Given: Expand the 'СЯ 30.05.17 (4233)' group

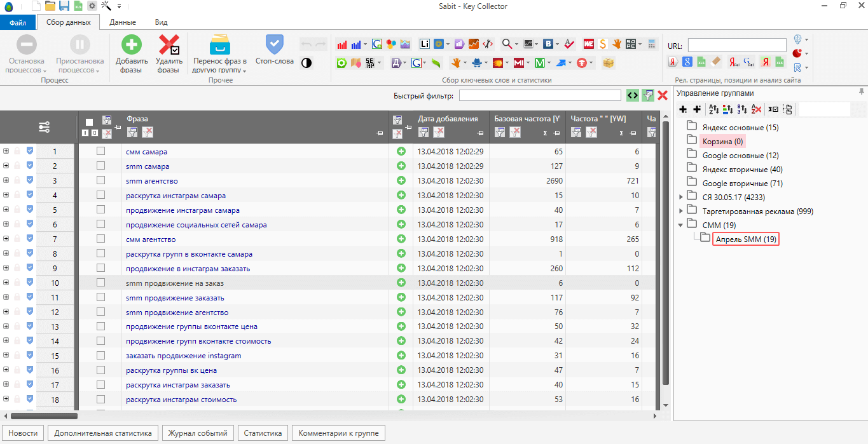Looking at the screenshot, I should (x=681, y=197).
